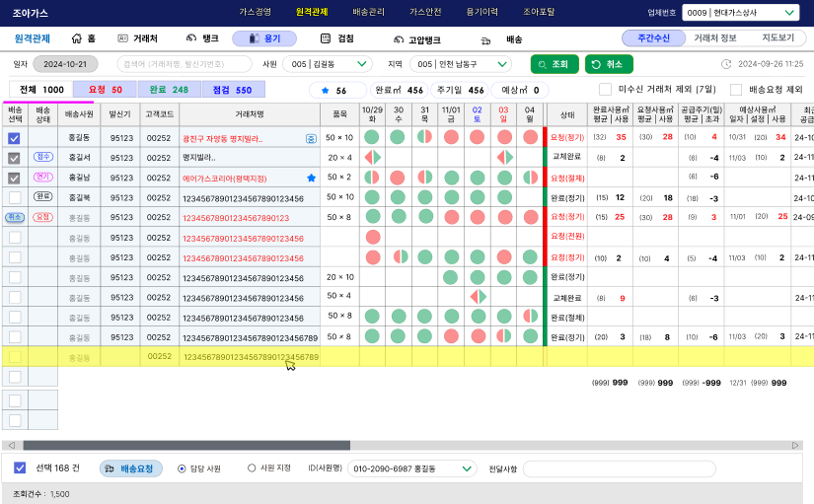Click the 배송요청 button at bottom
Screen dimensions: 814x504
click(x=131, y=468)
